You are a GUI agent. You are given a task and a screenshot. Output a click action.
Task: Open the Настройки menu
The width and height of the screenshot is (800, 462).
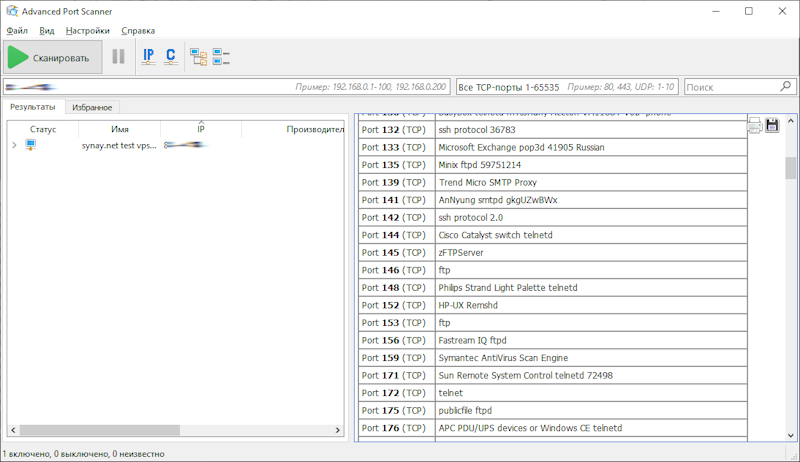click(87, 31)
